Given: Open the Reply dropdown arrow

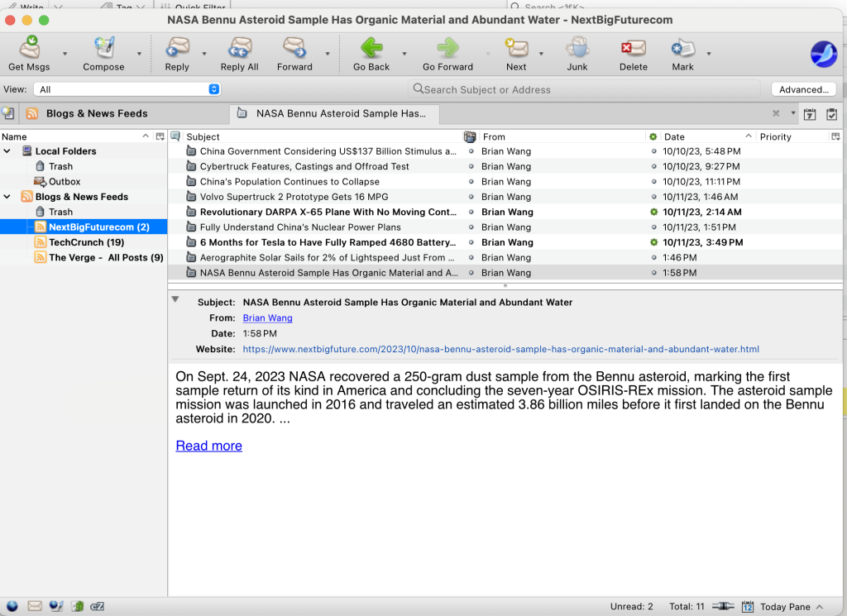Looking at the screenshot, I should 204,54.
